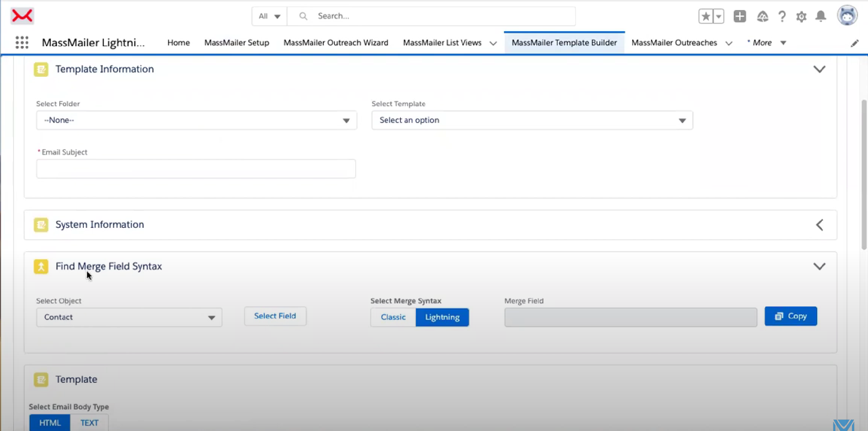Open the Setup gear icon
868x431 pixels.
801,17
